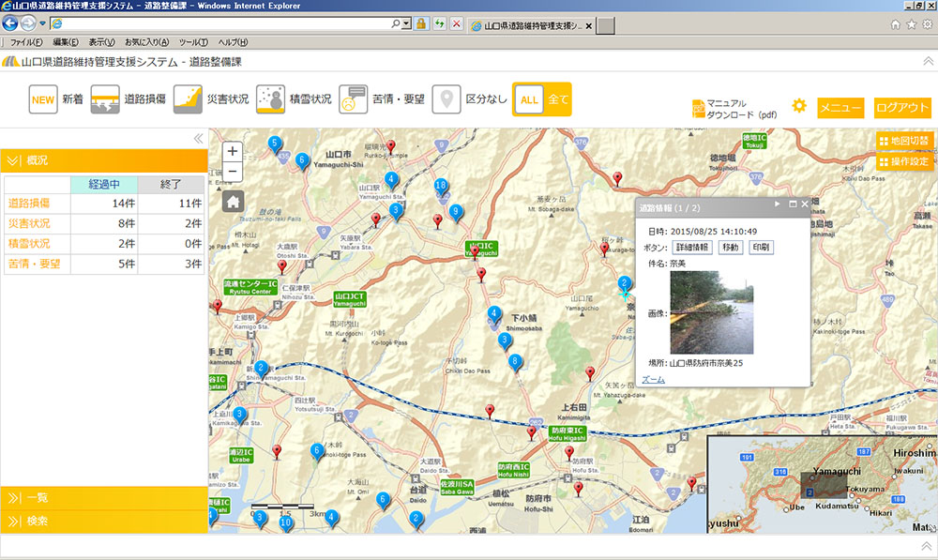Click the ズーム link in popup
938x560 pixels.
[x=653, y=380]
